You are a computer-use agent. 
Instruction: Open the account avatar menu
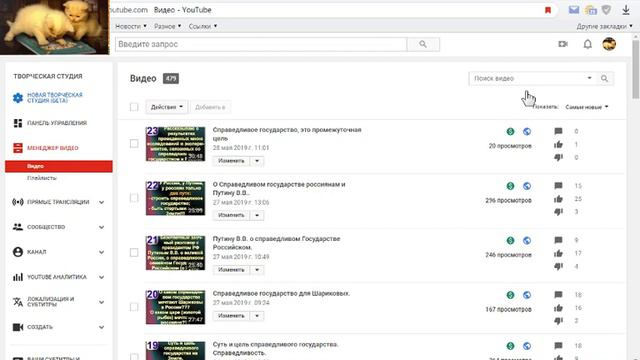click(609, 44)
